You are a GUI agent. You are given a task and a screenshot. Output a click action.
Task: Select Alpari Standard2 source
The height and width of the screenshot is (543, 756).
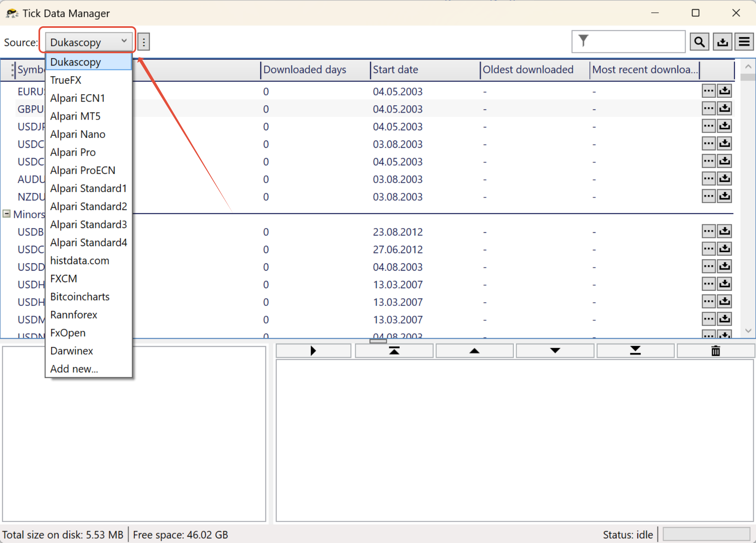tap(89, 206)
